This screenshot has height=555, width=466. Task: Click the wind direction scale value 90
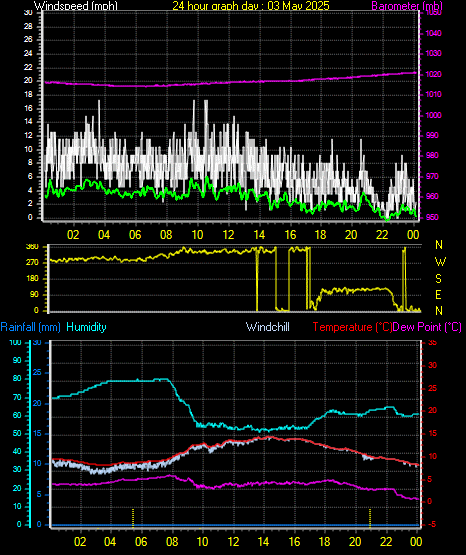(34, 294)
